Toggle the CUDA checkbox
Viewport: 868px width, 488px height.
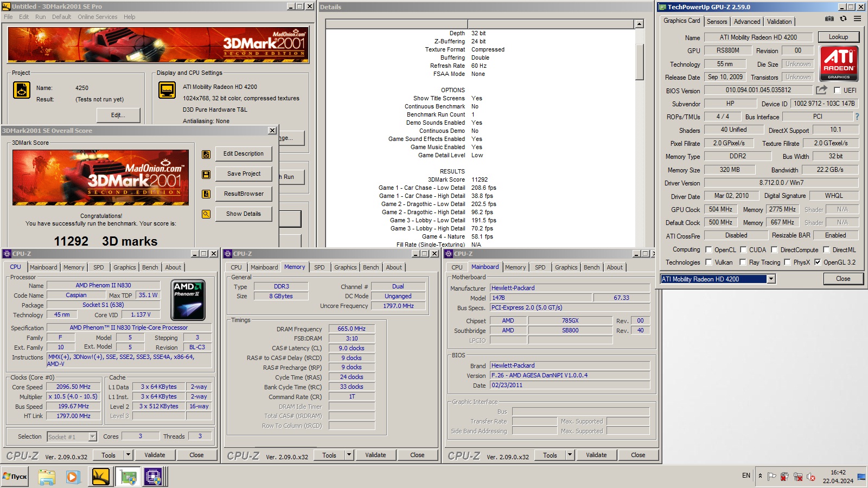pos(743,250)
